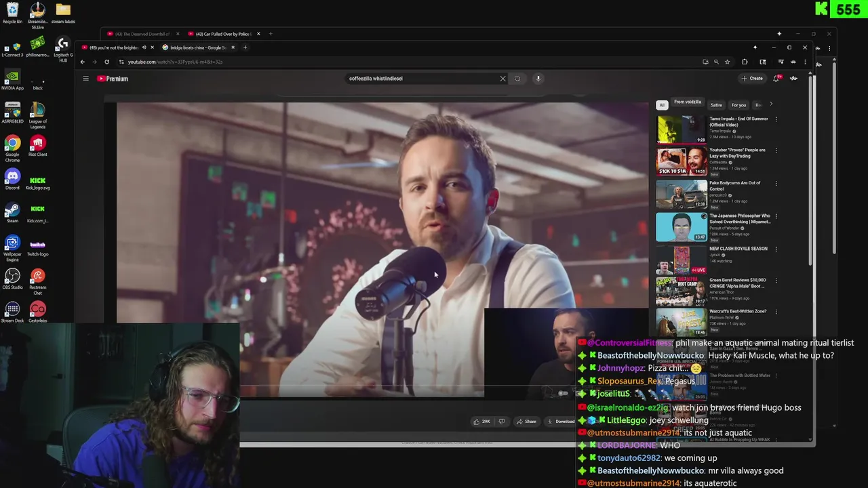Open more options for Japanese Philosopher video
The image size is (868, 488).
(776, 216)
